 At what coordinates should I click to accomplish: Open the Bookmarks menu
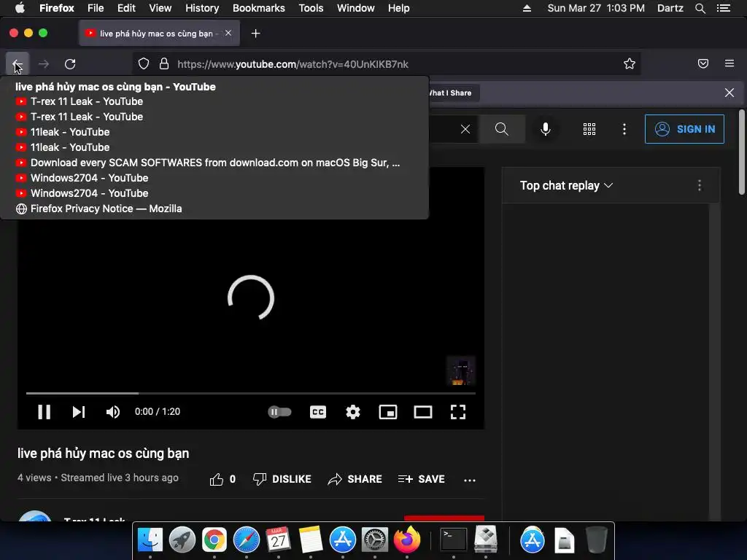tap(259, 8)
